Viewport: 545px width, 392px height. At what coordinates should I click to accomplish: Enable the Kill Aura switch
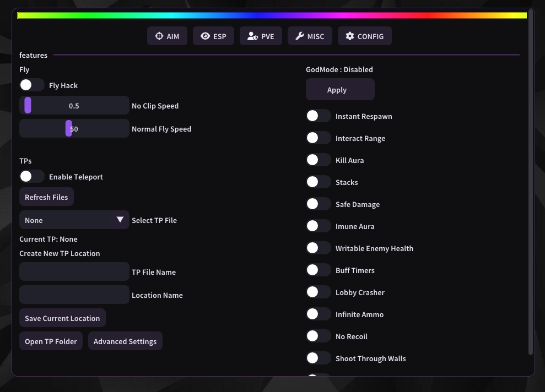coord(319,160)
